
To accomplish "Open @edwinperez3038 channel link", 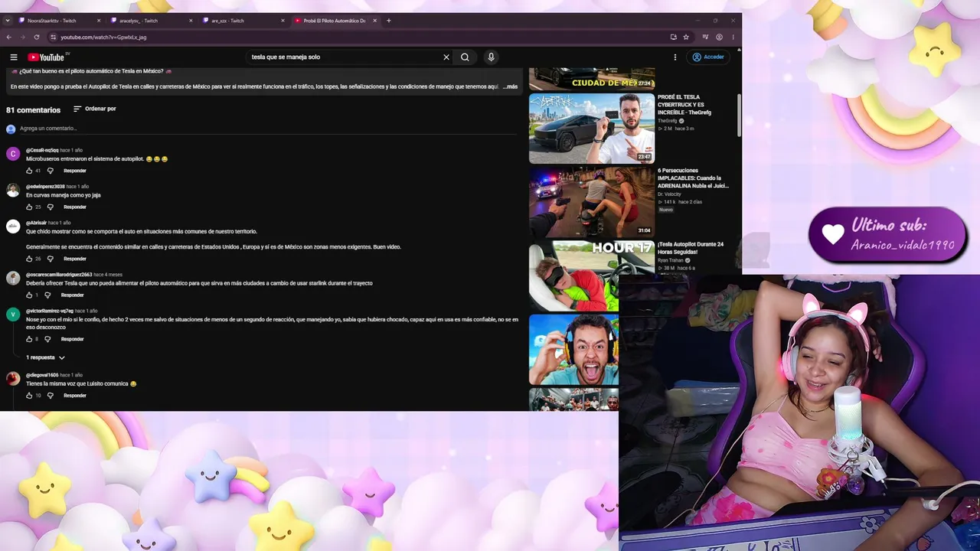I will (45, 187).
